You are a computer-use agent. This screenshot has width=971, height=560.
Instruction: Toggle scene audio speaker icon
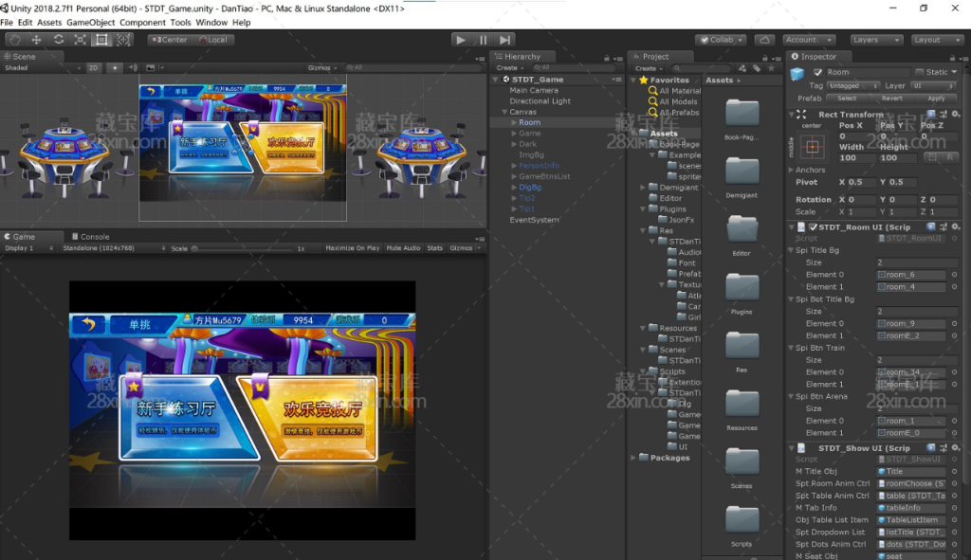click(134, 68)
